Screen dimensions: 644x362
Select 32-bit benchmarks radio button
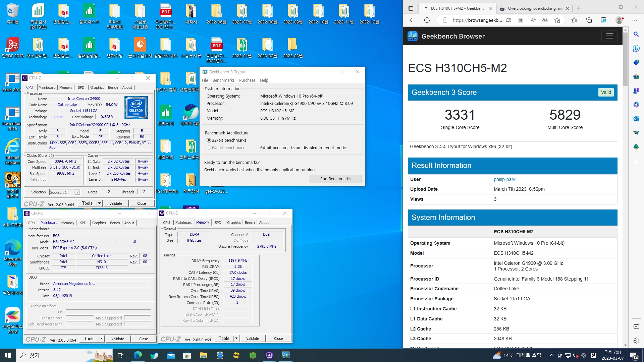click(209, 140)
